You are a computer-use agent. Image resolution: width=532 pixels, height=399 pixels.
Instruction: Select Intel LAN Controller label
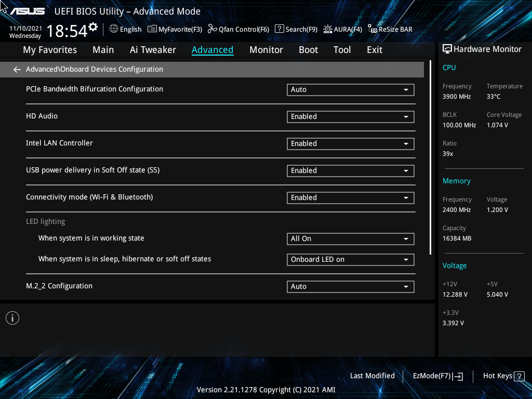[x=59, y=143]
